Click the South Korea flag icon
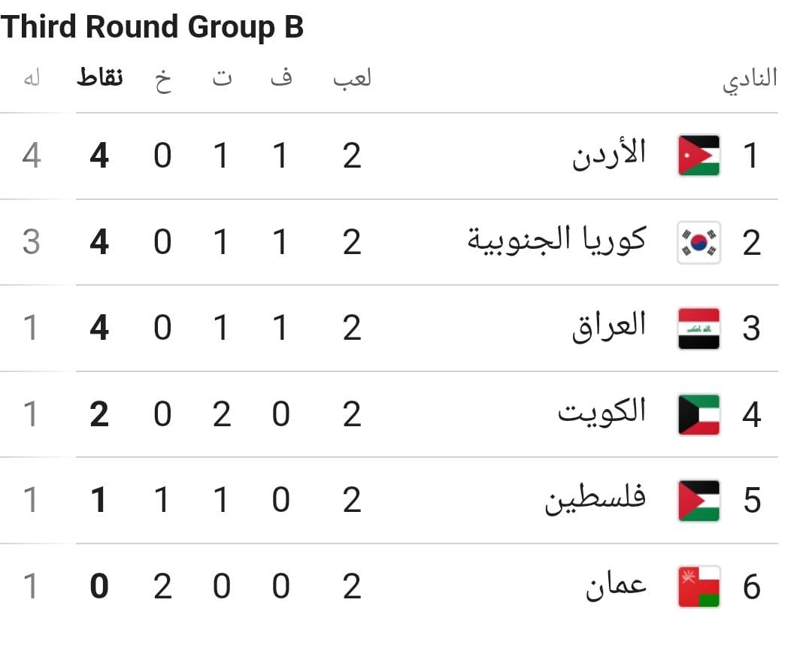This screenshot has width=812, height=648. [698, 242]
